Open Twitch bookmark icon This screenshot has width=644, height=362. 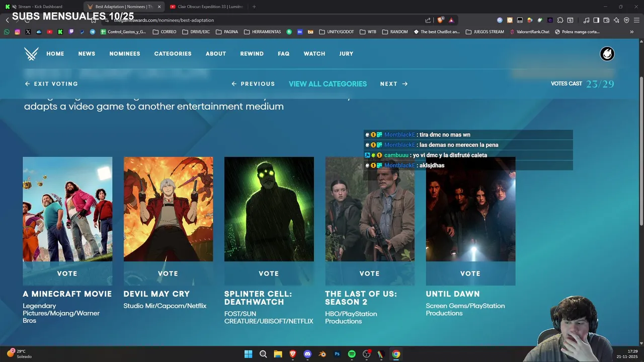pyautogui.click(x=71, y=32)
